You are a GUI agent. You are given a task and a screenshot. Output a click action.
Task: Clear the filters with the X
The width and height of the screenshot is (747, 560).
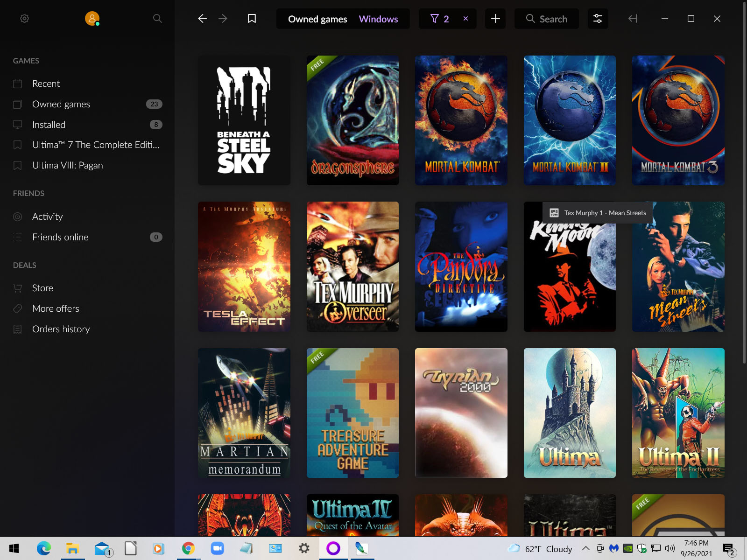465,19
